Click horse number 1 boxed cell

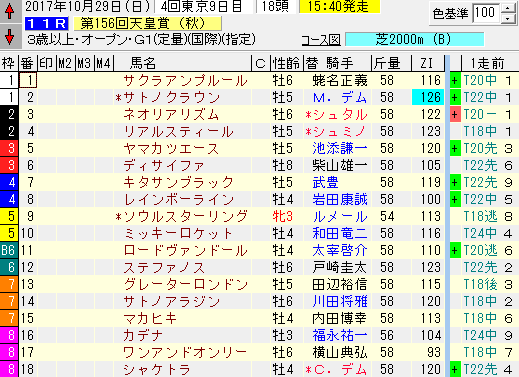(x=28, y=81)
